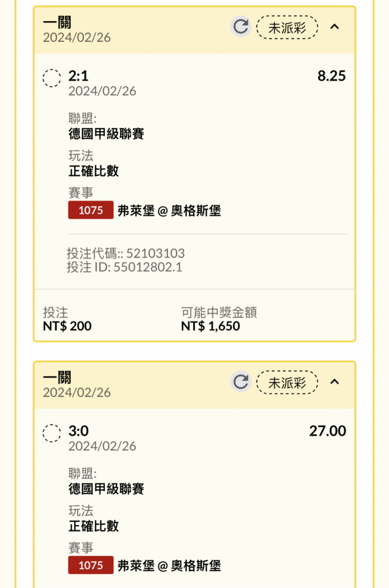Click dashed circle icon beside 3:0 score
Screen dimensions: 389x588
pos(52,433)
